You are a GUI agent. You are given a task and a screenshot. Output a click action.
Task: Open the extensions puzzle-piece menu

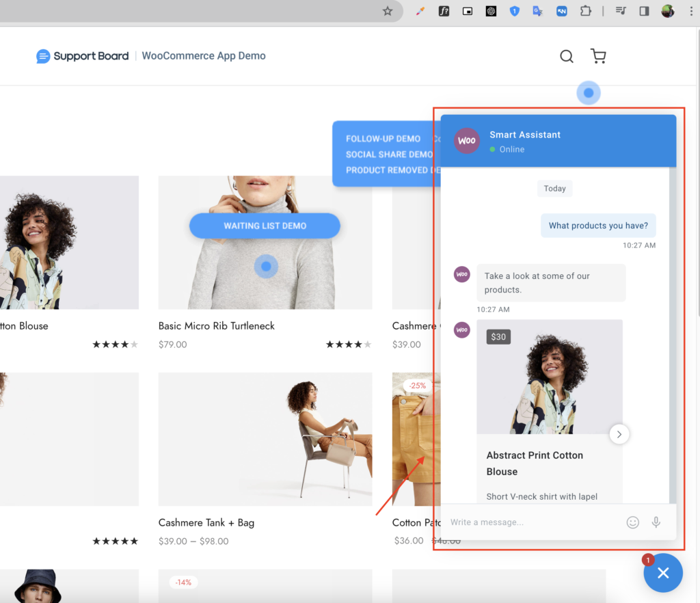tap(586, 11)
